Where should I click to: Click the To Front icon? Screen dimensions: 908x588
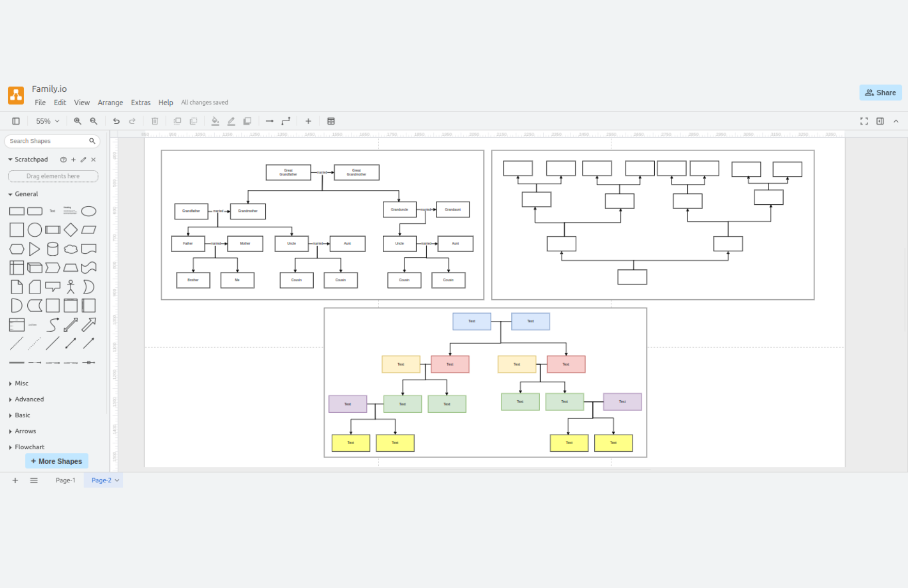pos(177,121)
